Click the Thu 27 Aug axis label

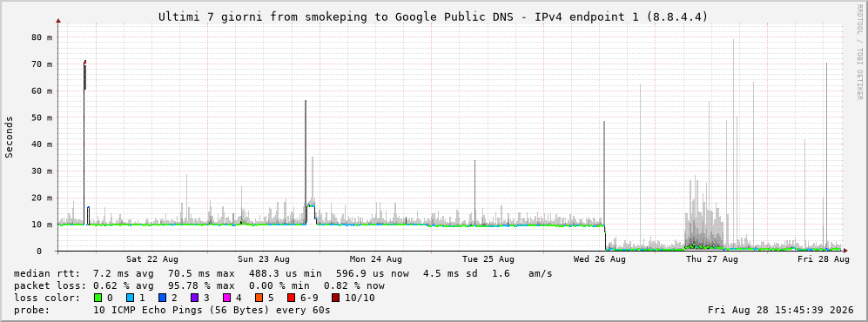click(711, 259)
